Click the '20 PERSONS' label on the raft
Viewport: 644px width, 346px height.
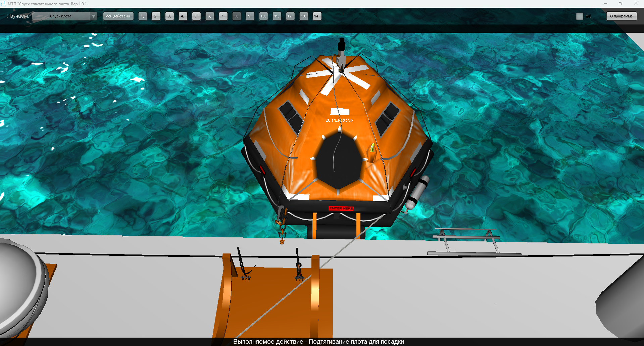339,120
